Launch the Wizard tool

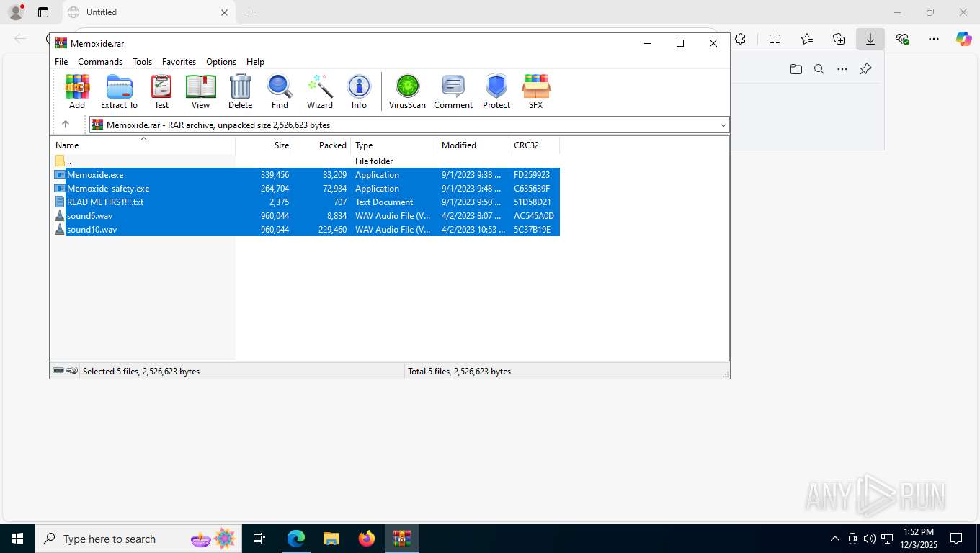coord(320,91)
